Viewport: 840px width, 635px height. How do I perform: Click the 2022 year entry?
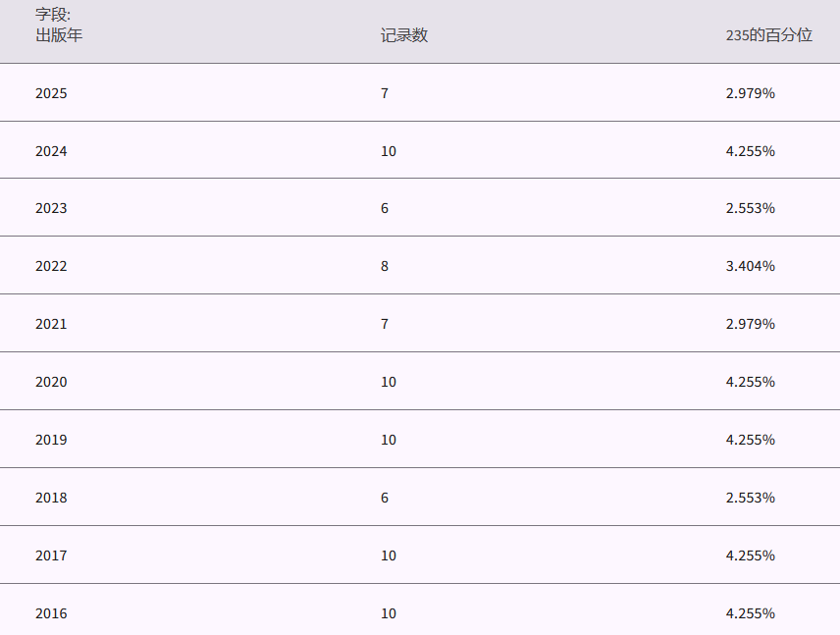(x=51, y=266)
